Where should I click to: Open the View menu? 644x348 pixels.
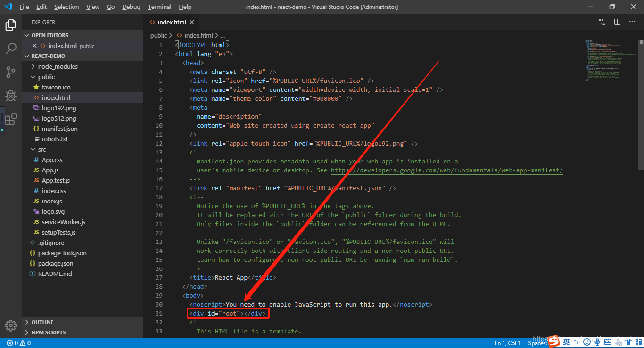(93, 7)
